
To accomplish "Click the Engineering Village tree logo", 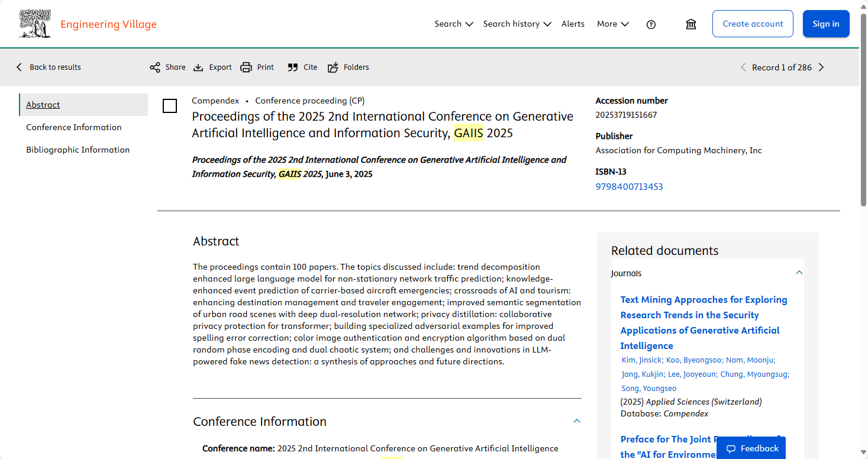I will 34,24.
